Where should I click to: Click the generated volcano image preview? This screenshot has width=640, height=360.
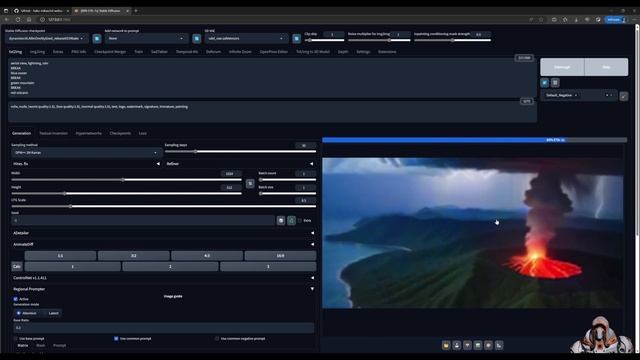tap(473, 233)
